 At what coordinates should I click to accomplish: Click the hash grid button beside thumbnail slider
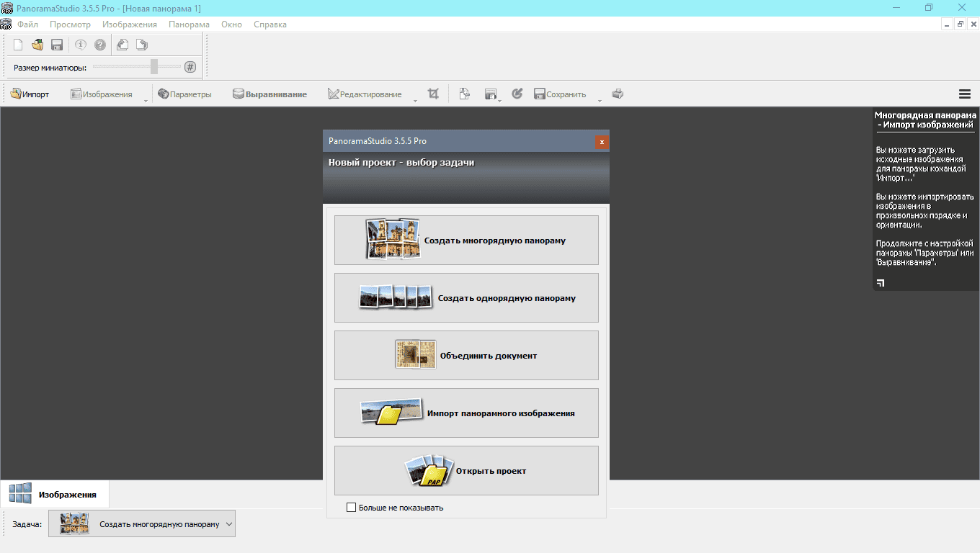(190, 67)
